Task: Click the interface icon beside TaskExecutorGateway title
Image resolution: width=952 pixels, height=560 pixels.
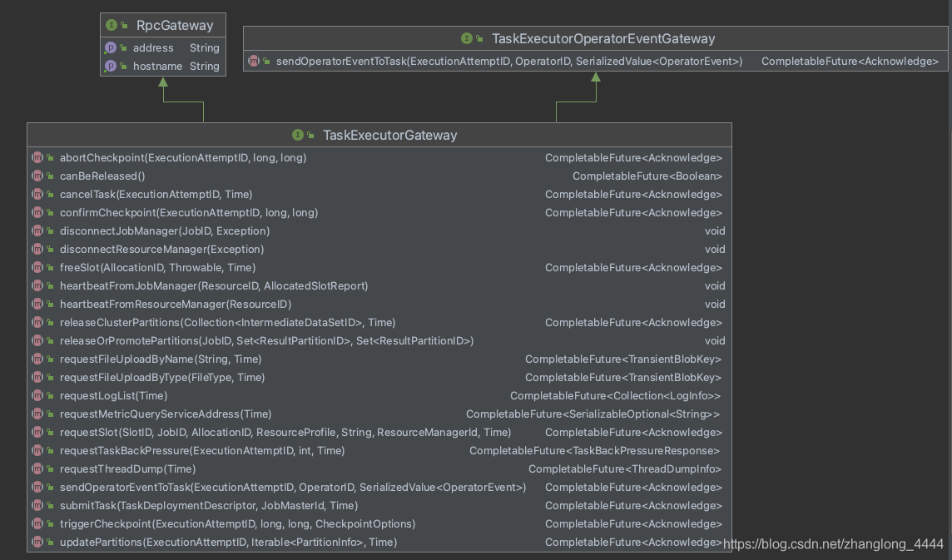Action: 298,135
